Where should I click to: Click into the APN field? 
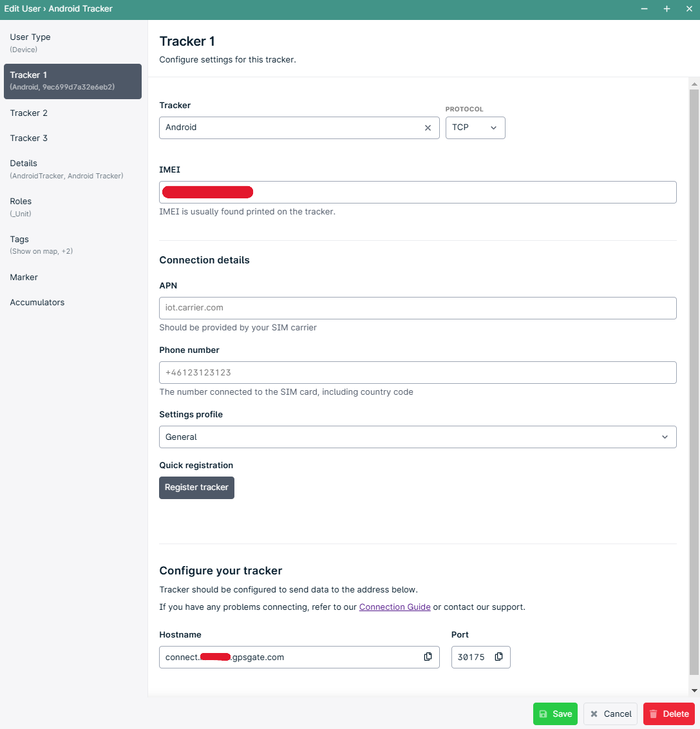[x=417, y=308]
